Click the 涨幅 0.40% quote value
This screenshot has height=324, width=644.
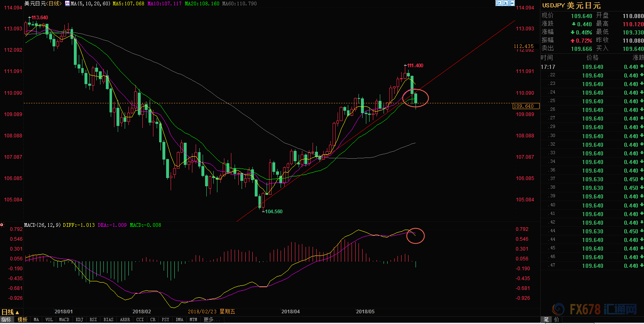click(581, 32)
